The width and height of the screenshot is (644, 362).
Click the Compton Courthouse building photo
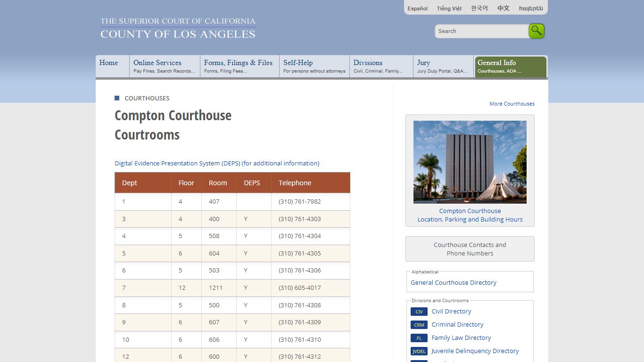coord(470,162)
